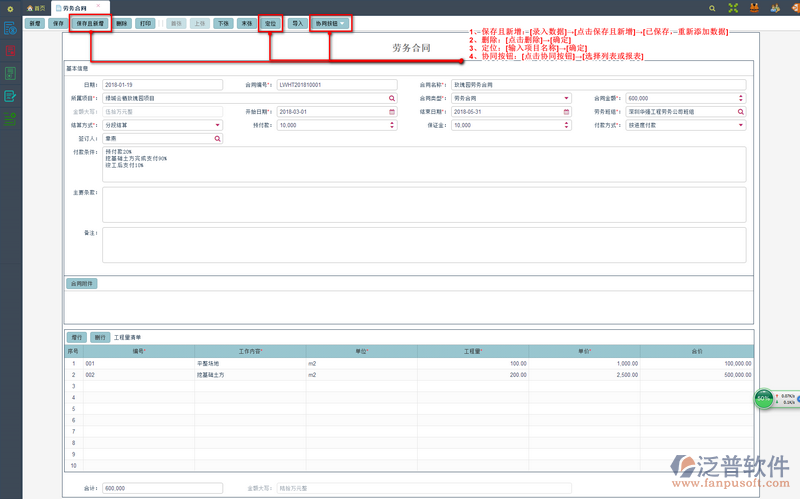Expand the 付款方式 dropdown
Viewport: 800px width, 499px height.
741,126
